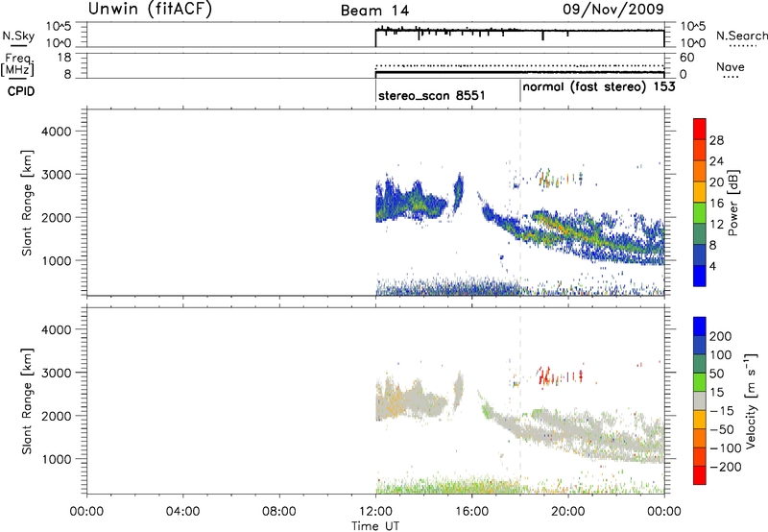
Task: Click the '60' tick on Nave axis
Action: point(687,58)
